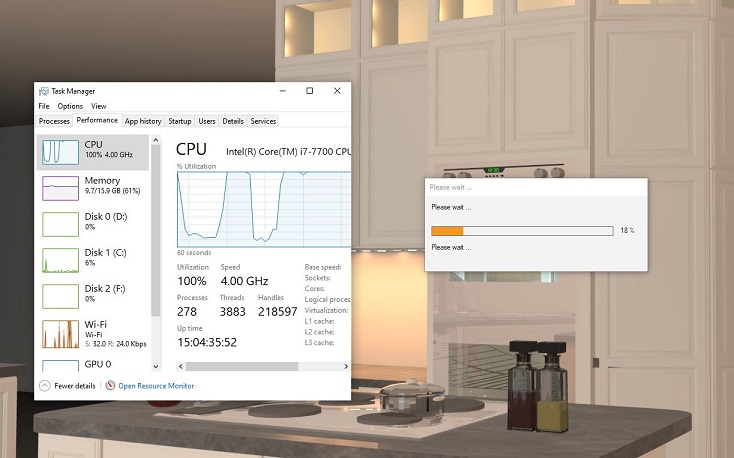Switch to the App history tab
The image size is (734, 458).
tap(143, 121)
